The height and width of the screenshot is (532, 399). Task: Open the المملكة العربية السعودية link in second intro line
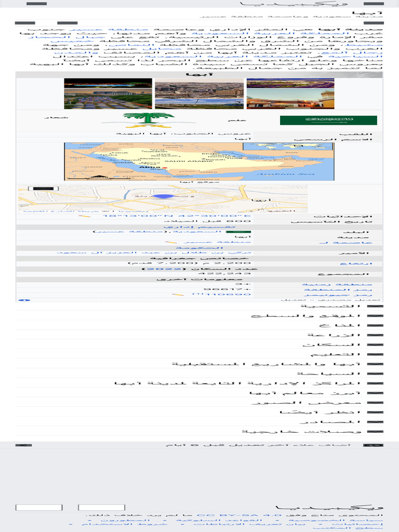point(270,33)
